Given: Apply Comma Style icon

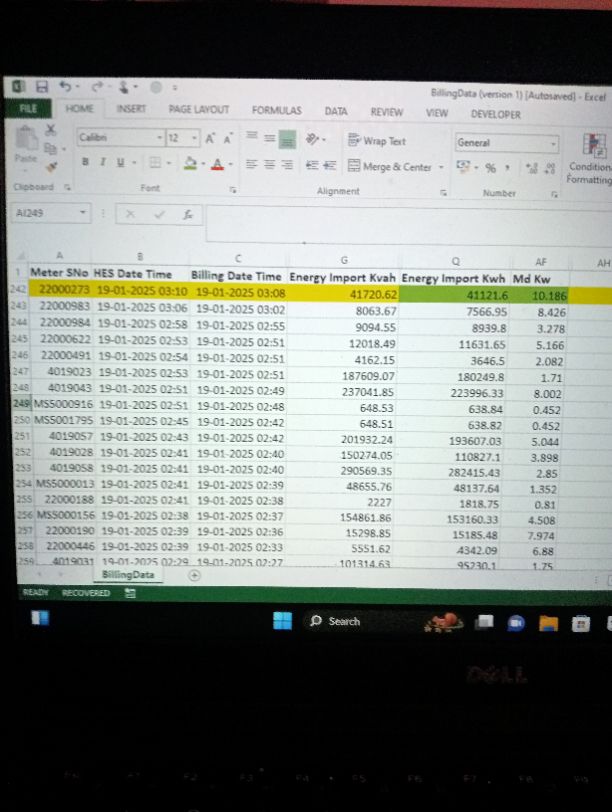Looking at the screenshot, I should click(507, 168).
